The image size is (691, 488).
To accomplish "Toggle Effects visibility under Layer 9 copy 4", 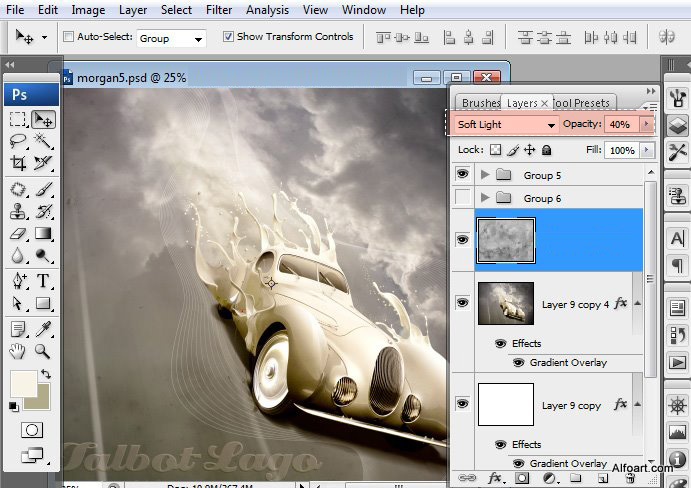I will pyautogui.click(x=501, y=343).
